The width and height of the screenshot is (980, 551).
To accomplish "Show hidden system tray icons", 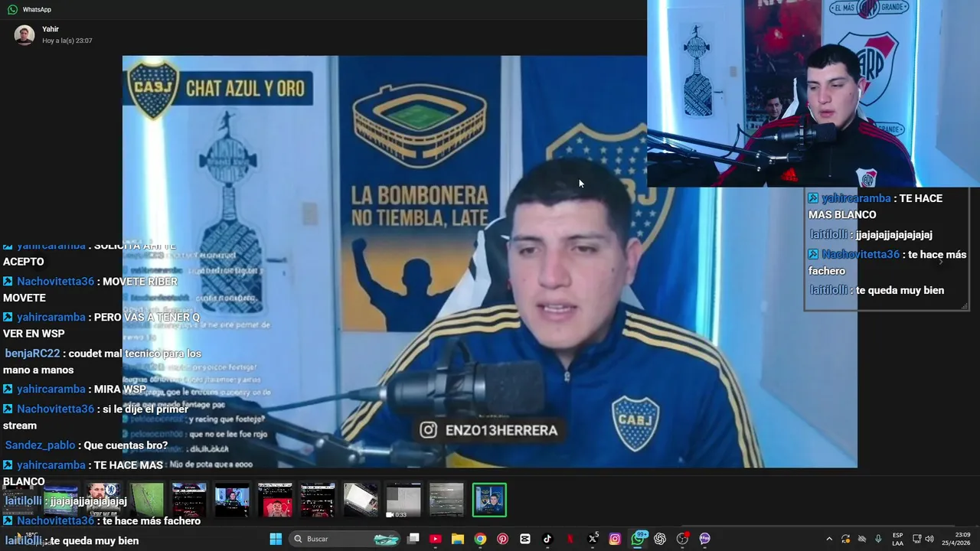I will pos(829,539).
